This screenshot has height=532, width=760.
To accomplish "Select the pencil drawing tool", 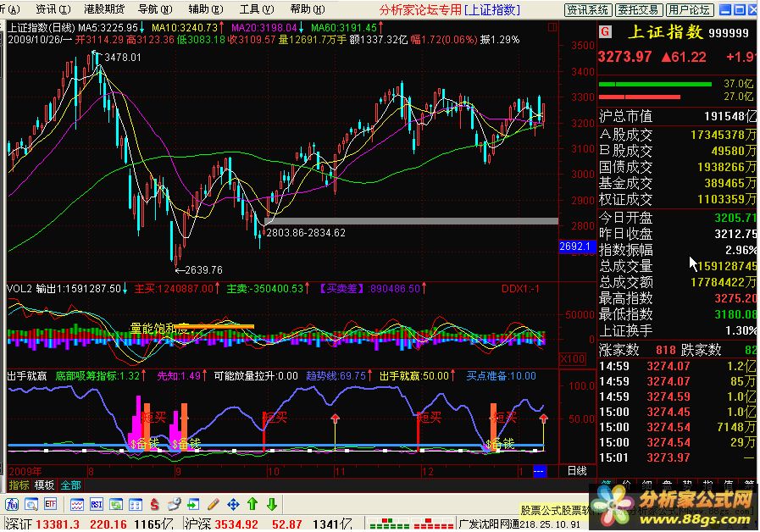I will coord(214,505).
